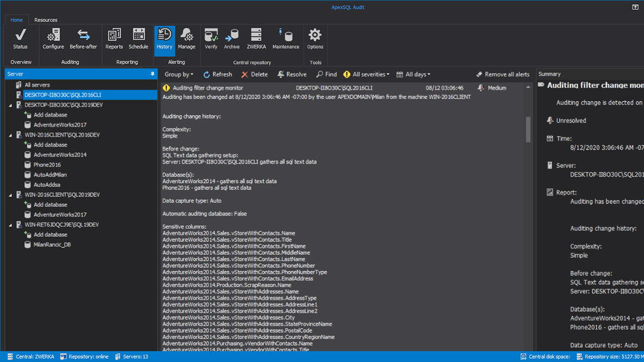Image resolution: width=644 pixels, height=362 pixels.
Task: Open the Archive repository tool
Action: [232, 39]
